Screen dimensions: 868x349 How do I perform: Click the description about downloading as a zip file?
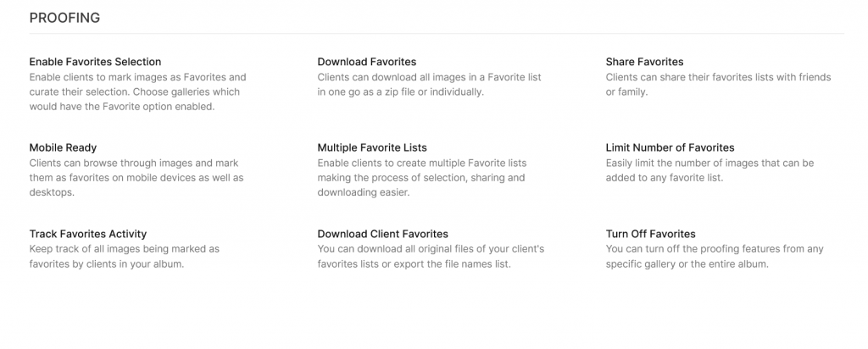[x=429, y=85]
